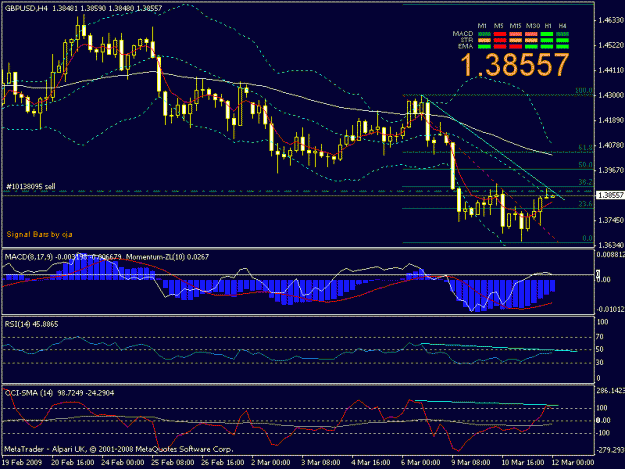Click the 26 Feb 16:00 time axis label
Image resolution: width=625 pixels, height=469 pixels.
(x=222, y=463)
